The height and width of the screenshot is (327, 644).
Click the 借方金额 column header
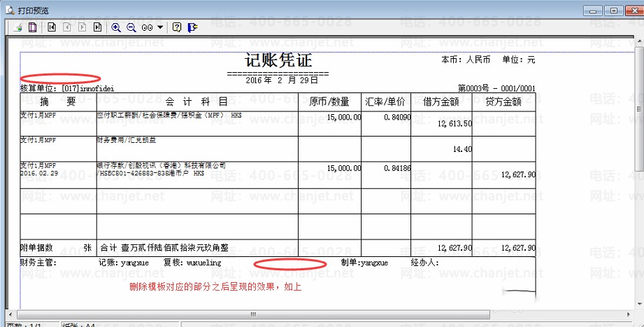(441, 102)
